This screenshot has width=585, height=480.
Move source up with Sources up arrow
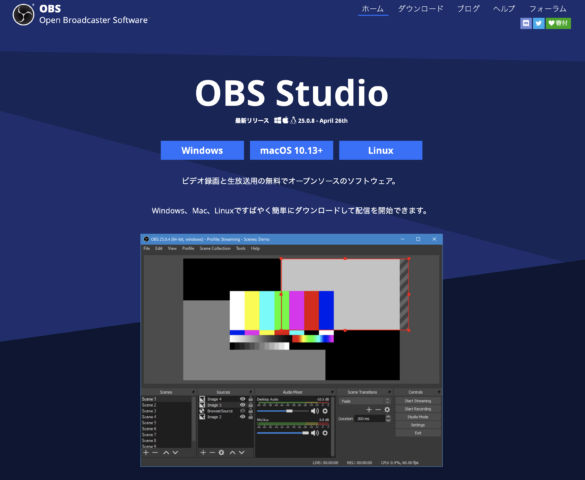(x=232, y=452)
